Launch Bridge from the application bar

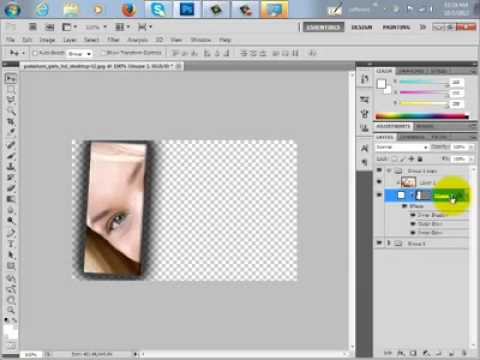tap(32, 27)
